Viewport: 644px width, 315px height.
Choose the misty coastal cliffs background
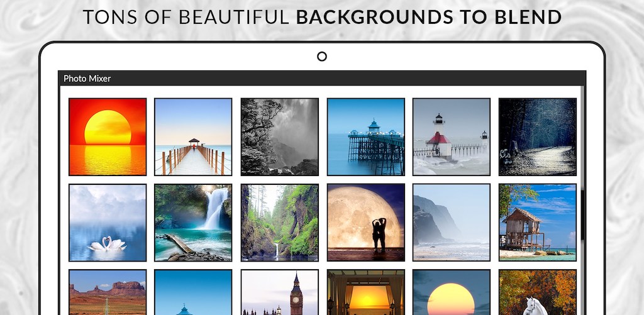(451, 223)
